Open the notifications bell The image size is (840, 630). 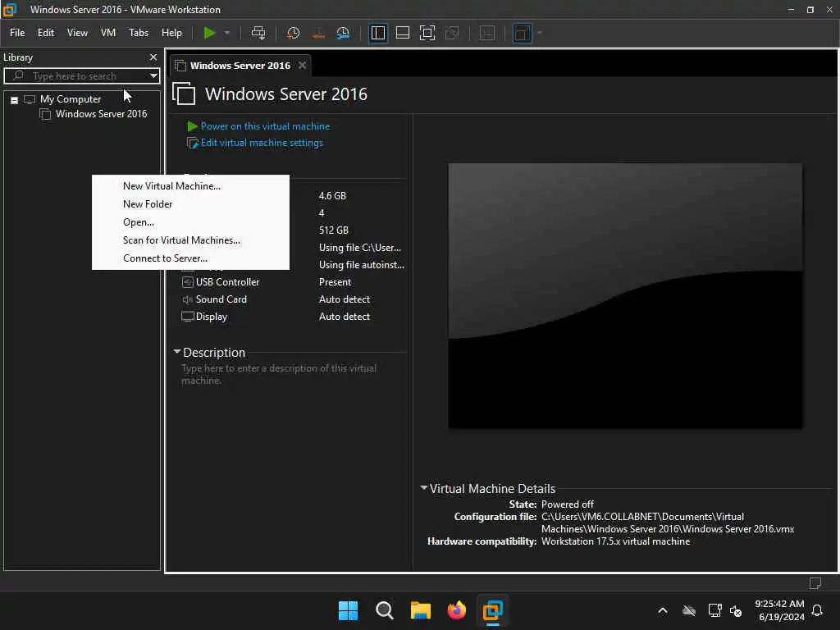click(818, 610)
